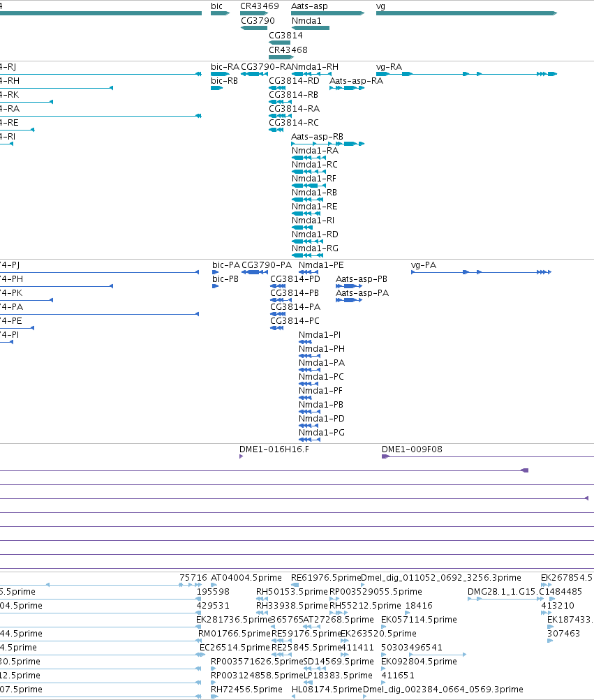Click the AT04004.5prime EST
Image resolution: width=594 pixels, height=700 pixels.
coord(214,585)
